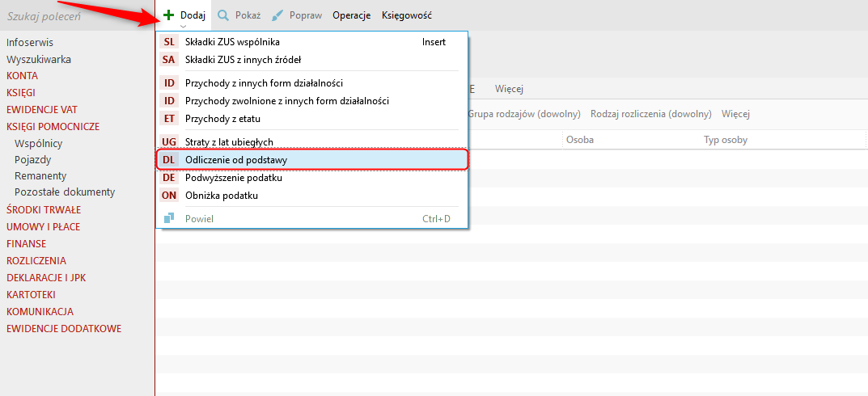Open Pozostałe dokumenty in sidebar
868x396 pixels.
pyautogui.click(x=65, y=192)
